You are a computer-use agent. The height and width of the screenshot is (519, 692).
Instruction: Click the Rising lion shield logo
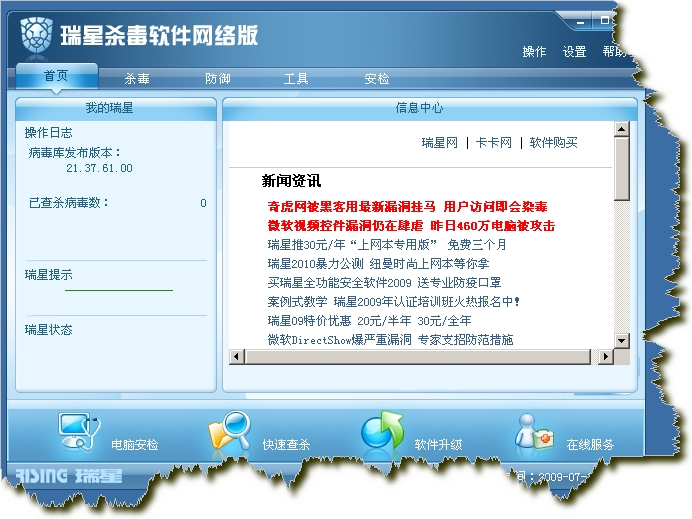click(37, 34)
